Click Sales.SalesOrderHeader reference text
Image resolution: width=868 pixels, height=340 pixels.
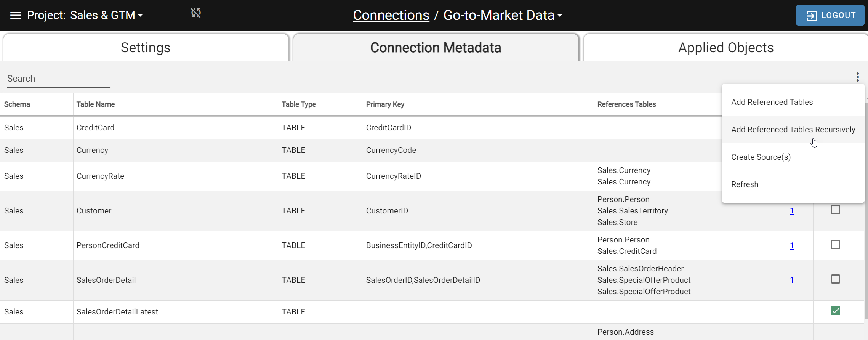click(640, 269)
